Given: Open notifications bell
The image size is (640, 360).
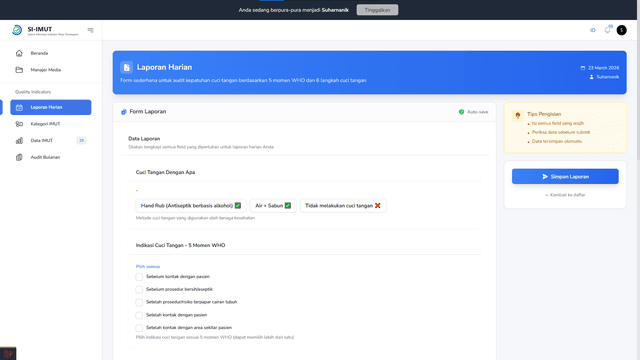Looking at the screenshot, I should [607, 30].
